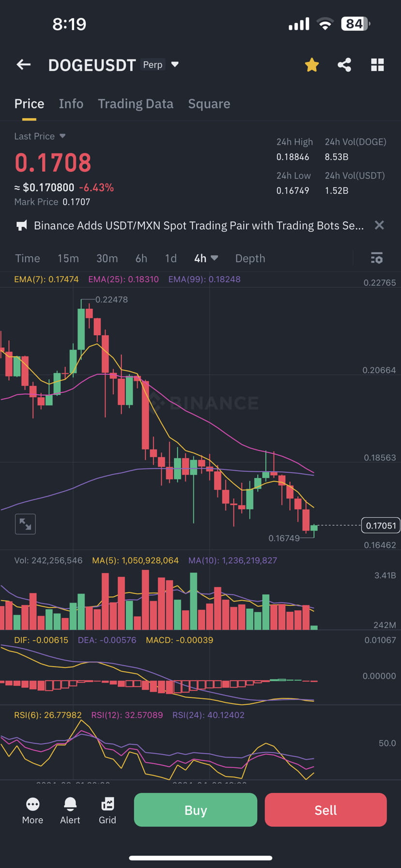
Task: Open the Grid trading icon at bottom
Action: coord(107,810)
